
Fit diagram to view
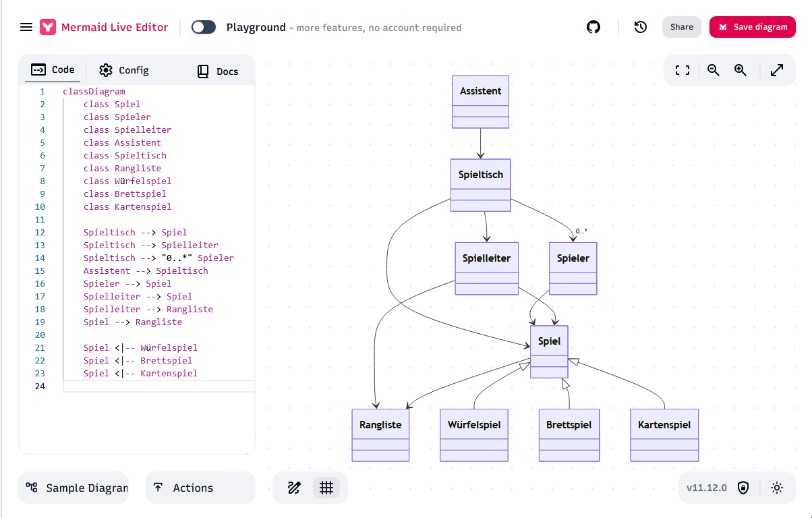[x=683, y=70]
